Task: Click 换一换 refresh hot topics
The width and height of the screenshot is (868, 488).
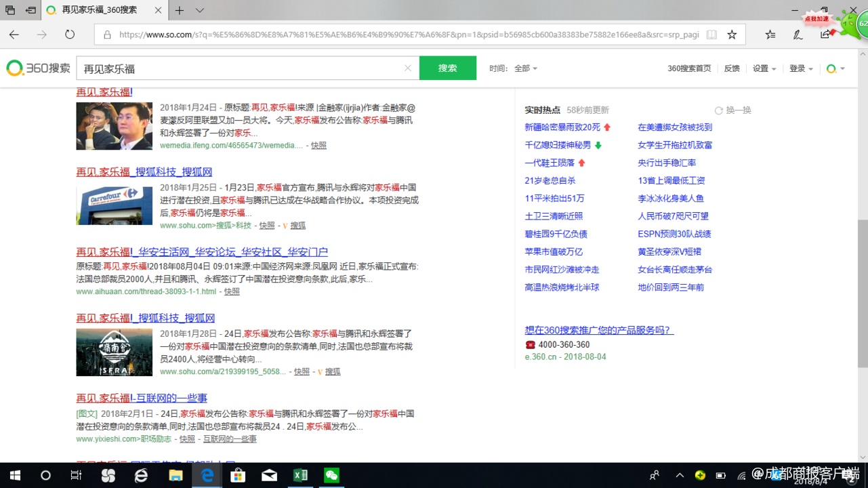Action: pos(733,110)
